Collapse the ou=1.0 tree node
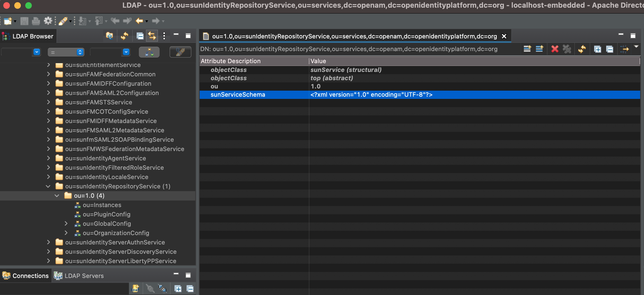644x295 pixels. pos(57,196)
